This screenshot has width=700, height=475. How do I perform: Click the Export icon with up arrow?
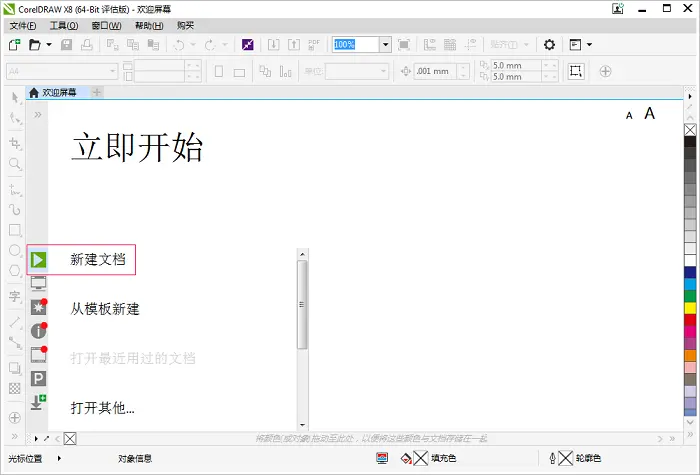pos(294,44)
